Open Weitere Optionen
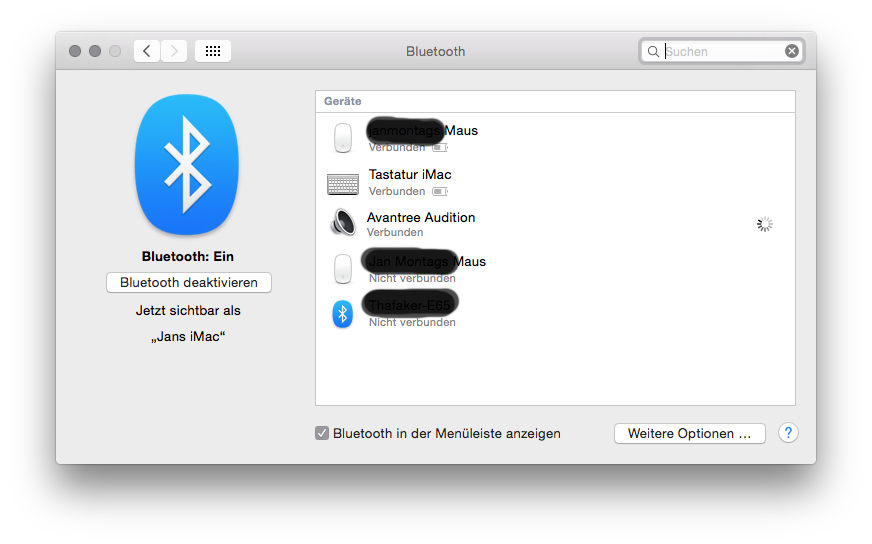 (689, 434)
